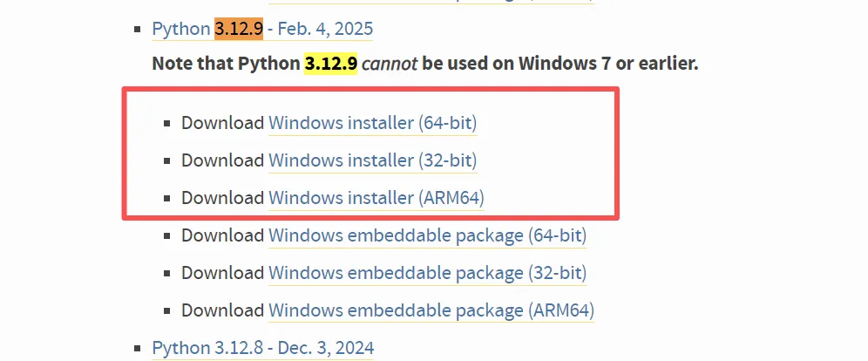Click the "Dec. 3, 2024" release date
Viewport: 868px width, 361px height.
[325, 348]
